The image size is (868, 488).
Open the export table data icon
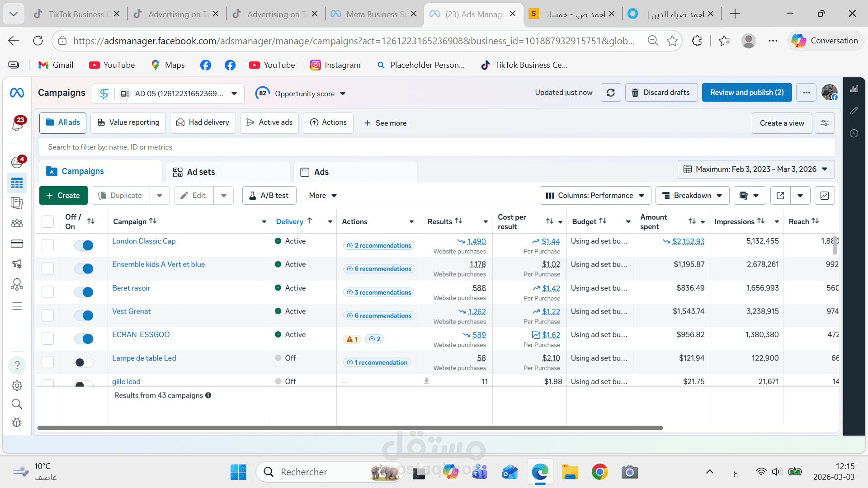[x=780, y=196]
